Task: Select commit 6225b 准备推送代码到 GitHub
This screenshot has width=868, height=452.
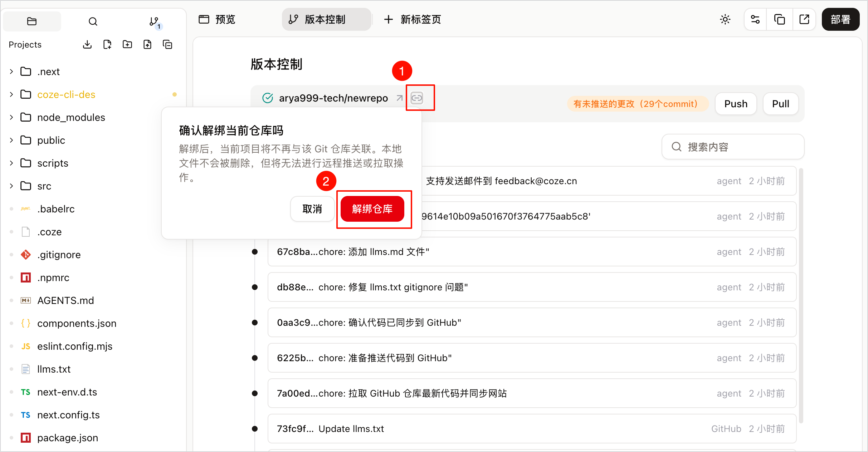Action: click(x=532, y=358)
